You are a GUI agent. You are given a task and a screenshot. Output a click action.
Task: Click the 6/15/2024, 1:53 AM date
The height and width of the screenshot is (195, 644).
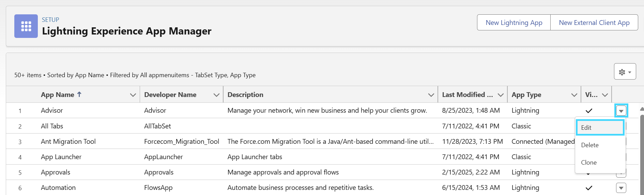471,187
